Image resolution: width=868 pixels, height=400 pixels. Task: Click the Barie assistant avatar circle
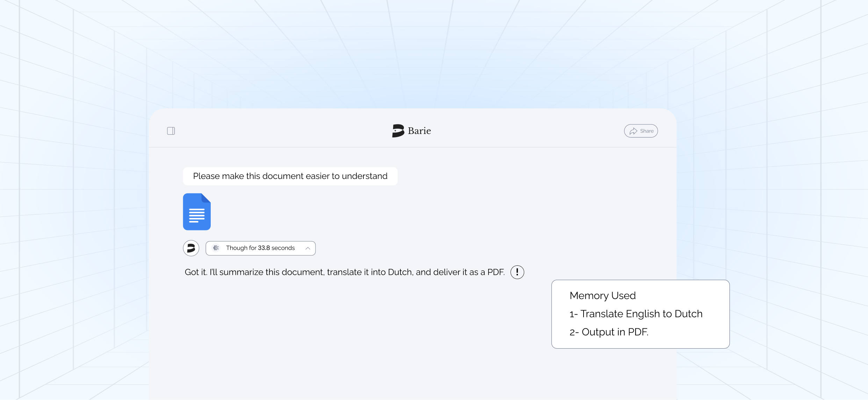pos(191,248)
